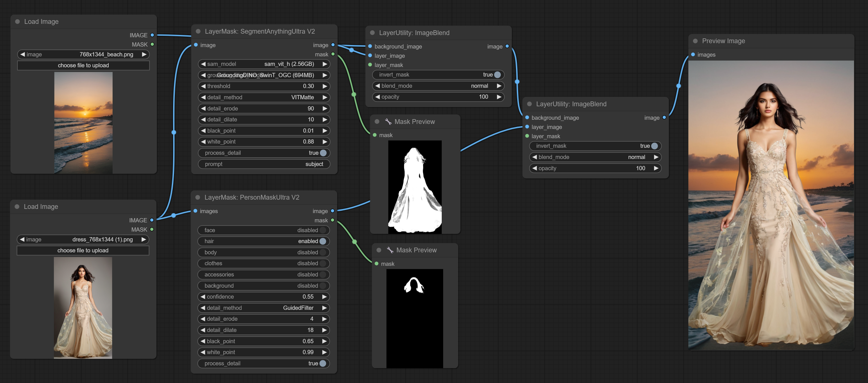Click choose file to upload for dress image

tap(83, 250)
